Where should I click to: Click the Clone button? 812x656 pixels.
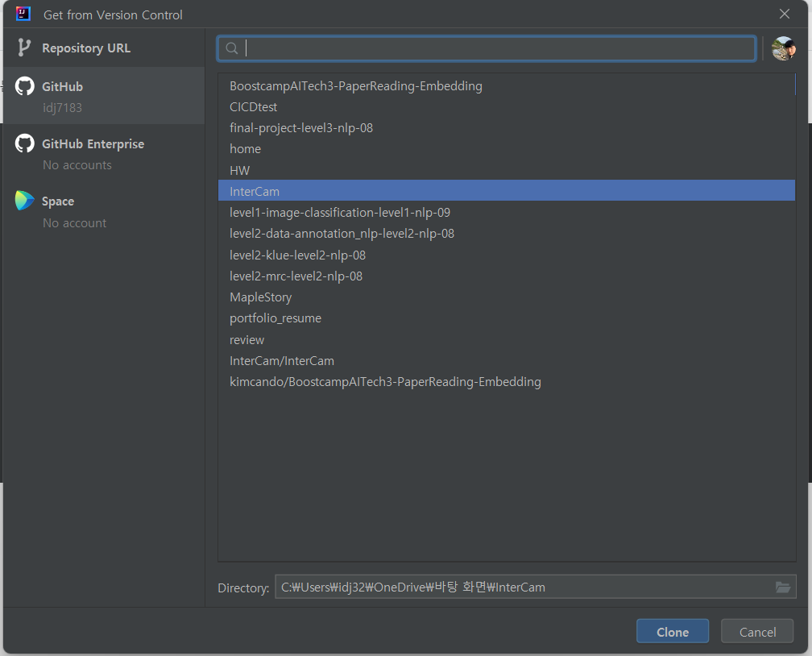672,632
